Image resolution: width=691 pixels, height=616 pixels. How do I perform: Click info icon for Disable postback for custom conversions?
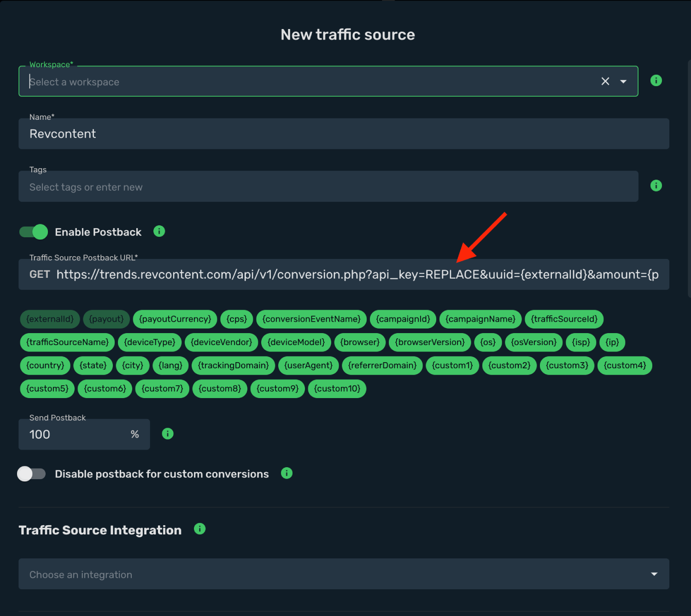point(287,473)
